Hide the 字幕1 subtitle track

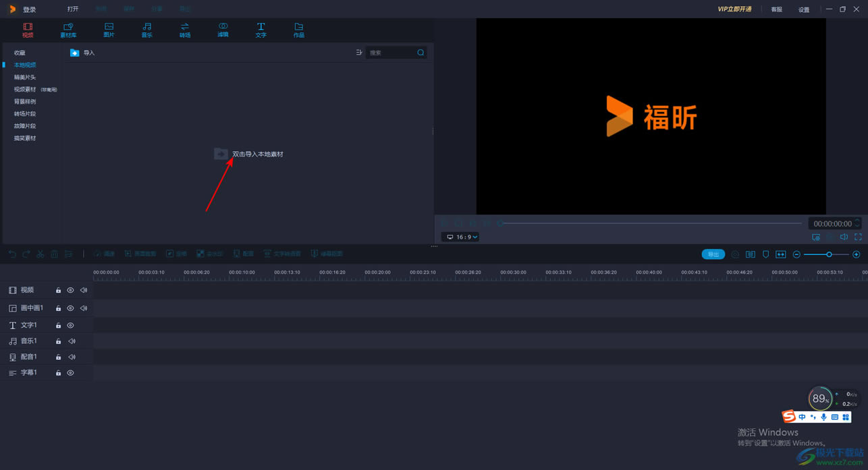click(70, 373)
